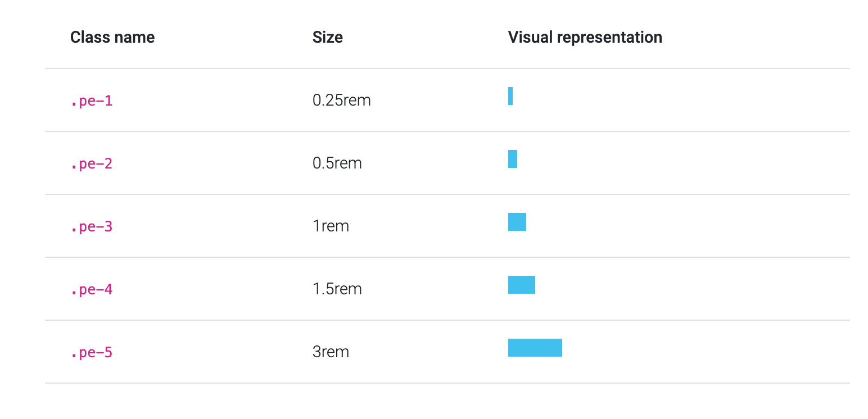Image resolution: width=868 pixels, height=419 pixels.
Task: Select the 1rem size cell
Action: tap(331, 226)
